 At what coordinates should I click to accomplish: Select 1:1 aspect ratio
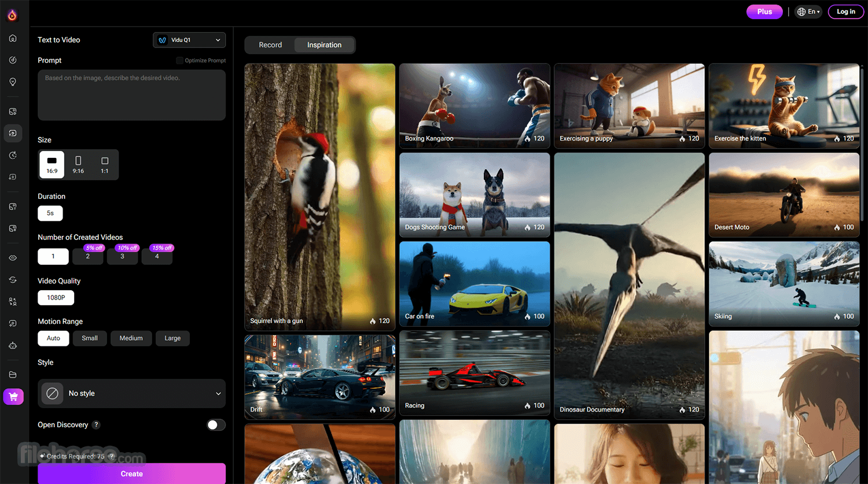[x=105, y=164]
